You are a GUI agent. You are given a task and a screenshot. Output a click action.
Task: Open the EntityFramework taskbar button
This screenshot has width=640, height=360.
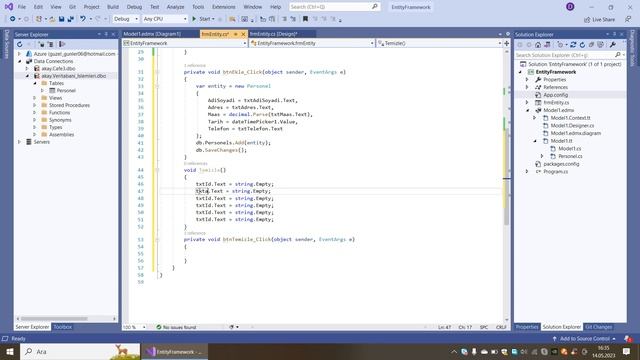point(174,351)
